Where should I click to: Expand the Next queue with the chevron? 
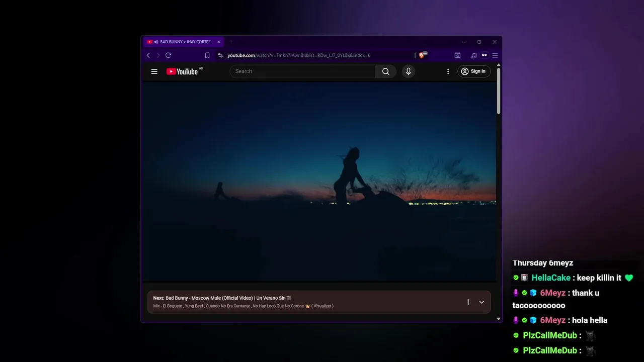click(481, 302)
